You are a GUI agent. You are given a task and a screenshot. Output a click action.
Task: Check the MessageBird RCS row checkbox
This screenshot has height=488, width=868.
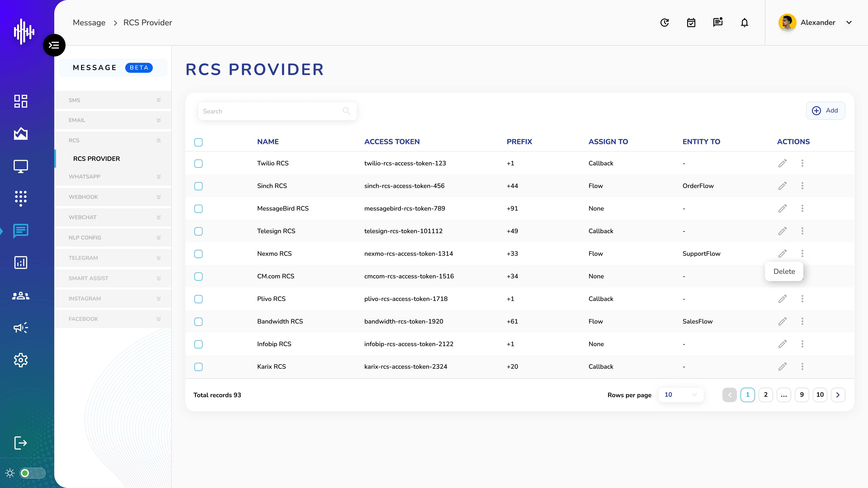pyautogui.click(x=198, y=208)
